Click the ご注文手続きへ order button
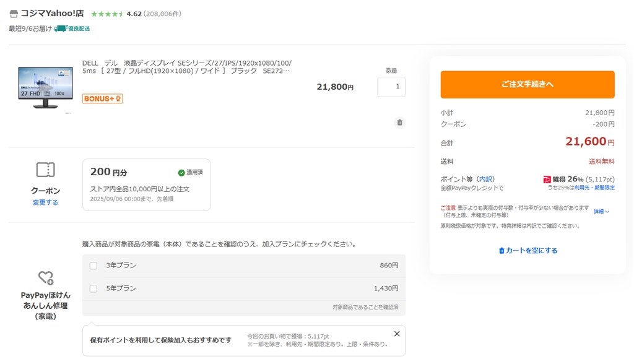634x364 pixels. (528, 85)
